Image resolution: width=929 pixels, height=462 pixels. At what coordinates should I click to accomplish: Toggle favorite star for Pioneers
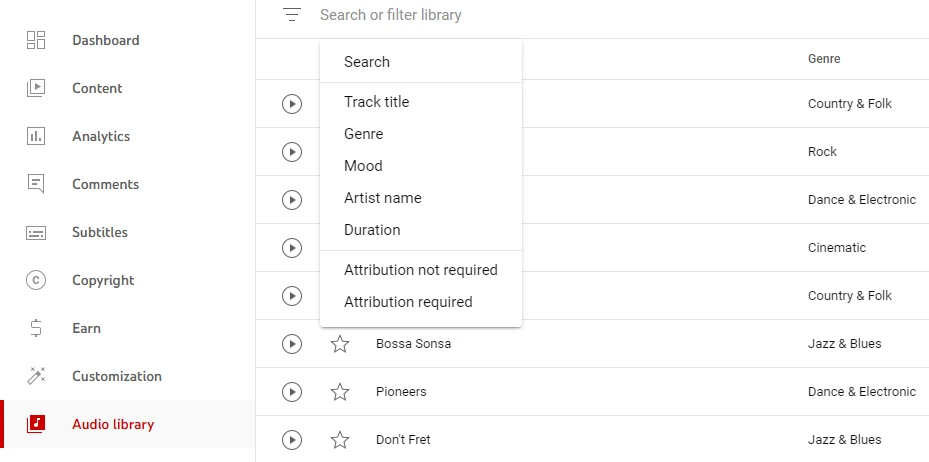click(339, 392)
